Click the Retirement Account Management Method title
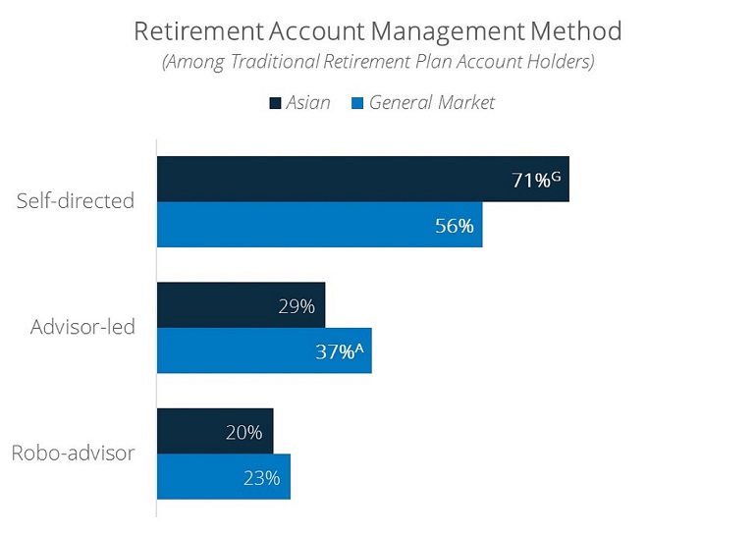The width and height of the screenshot is (756, 535). [378, 31]
